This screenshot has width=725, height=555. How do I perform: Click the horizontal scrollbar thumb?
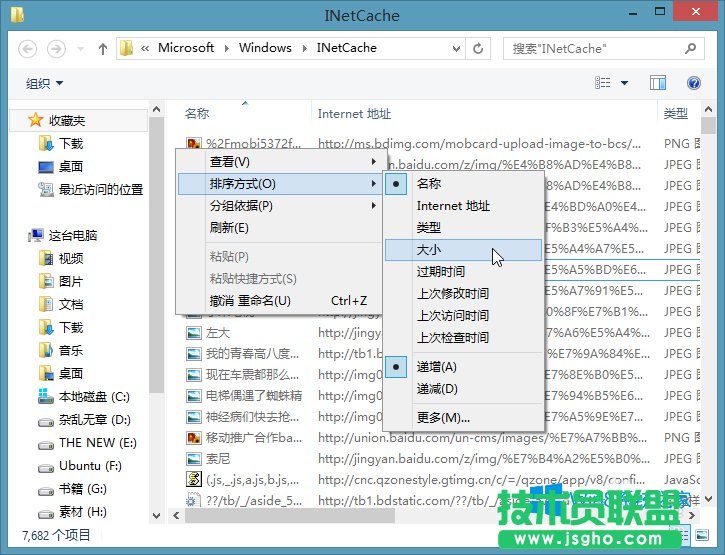pyautogui.click(x=290, y=516)
